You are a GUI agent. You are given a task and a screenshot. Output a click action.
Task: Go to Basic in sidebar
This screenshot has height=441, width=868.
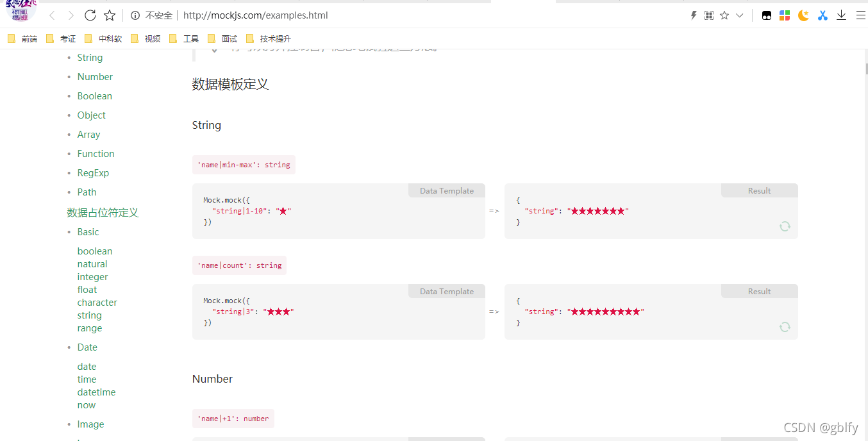click(x=88, y=232)
